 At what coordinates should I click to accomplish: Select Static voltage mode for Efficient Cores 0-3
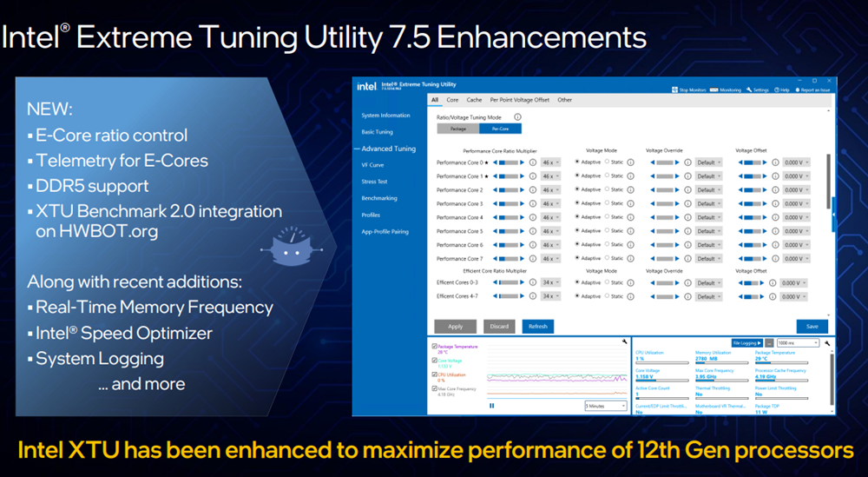point(608,282)
